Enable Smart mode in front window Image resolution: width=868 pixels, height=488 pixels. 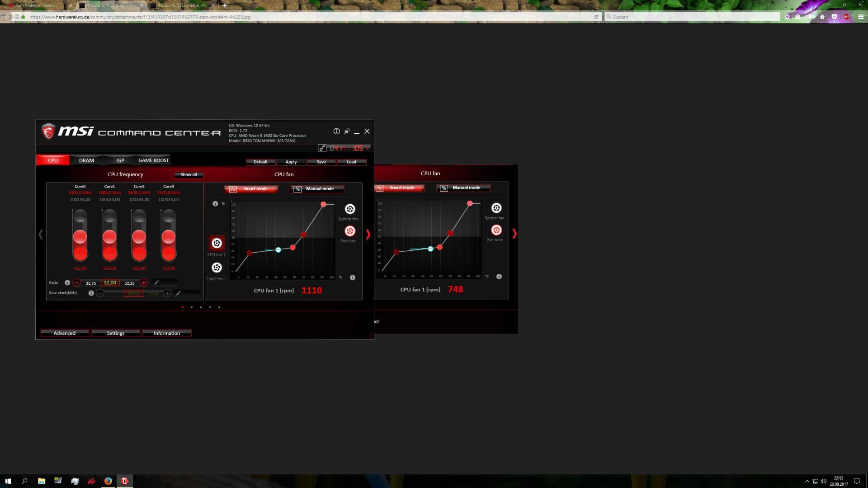pos(251,189)
